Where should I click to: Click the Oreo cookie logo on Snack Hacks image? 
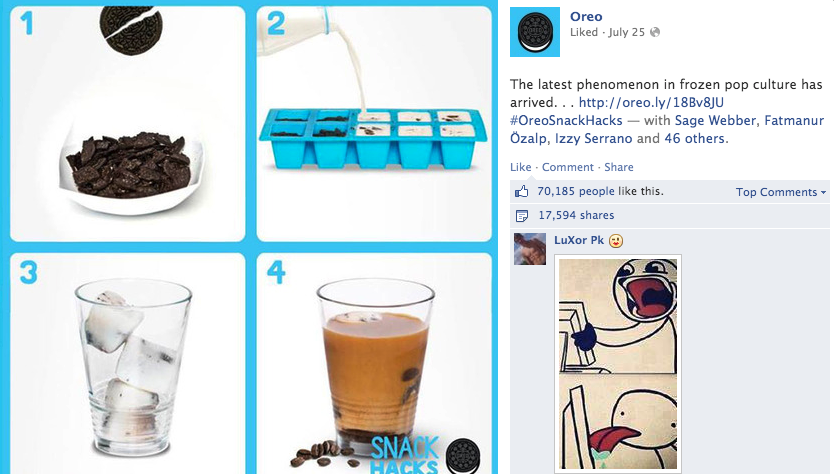(x=463, y=456)
